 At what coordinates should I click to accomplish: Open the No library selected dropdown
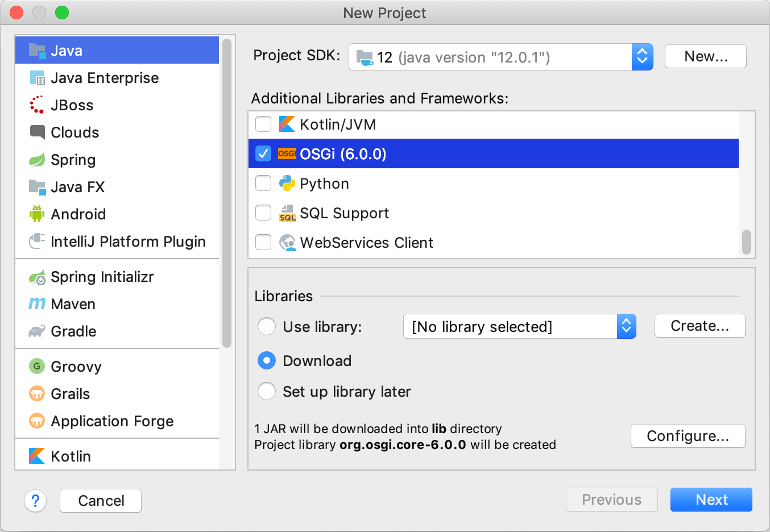[520, 326]
